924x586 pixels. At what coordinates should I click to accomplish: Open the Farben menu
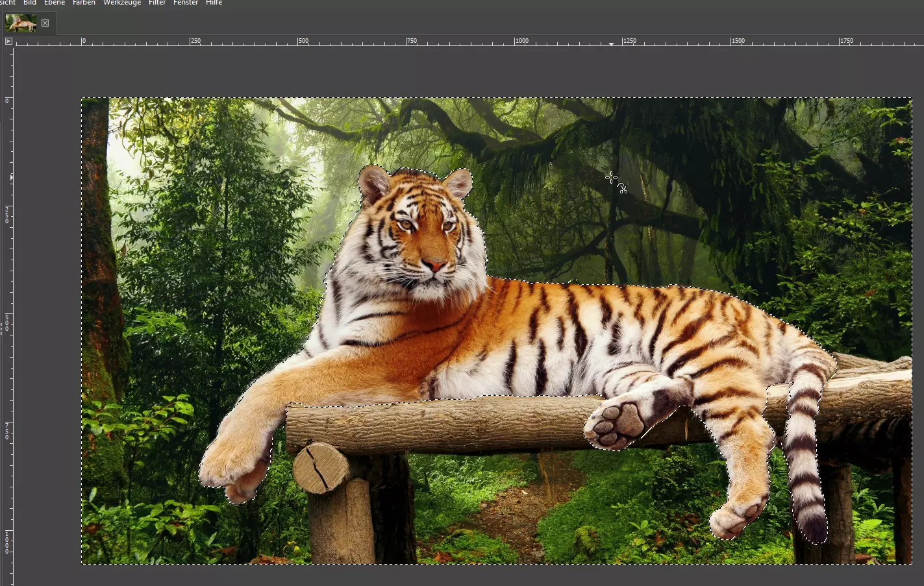(84, 3)
